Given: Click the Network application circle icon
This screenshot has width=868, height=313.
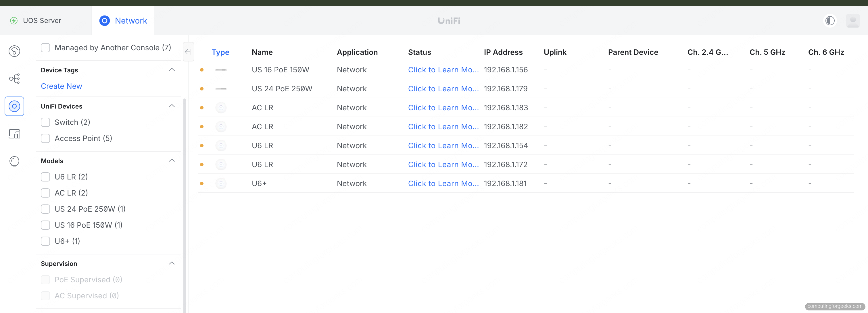Looking at the screenshot, I should [x=104, y=21].
